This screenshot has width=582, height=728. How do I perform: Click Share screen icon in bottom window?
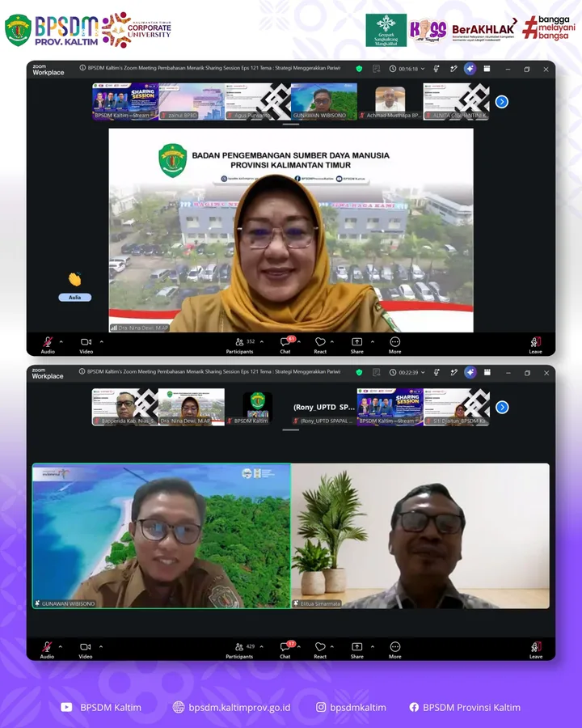357,650
